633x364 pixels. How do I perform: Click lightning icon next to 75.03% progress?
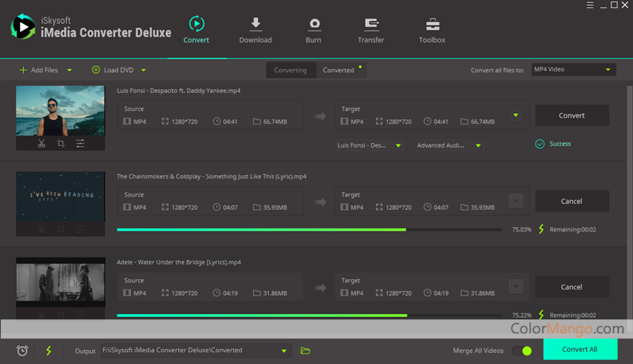pos(541,229)
